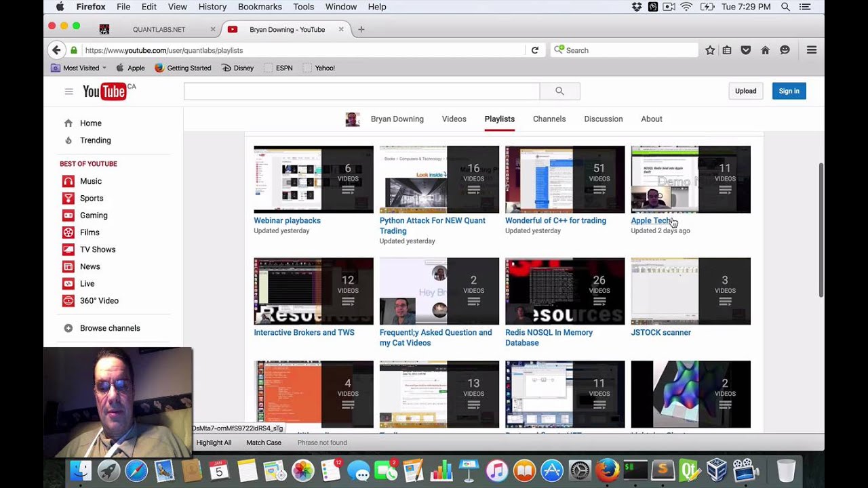
Task: Click the Films category icon in sidebar
Action: coord(68,232)
